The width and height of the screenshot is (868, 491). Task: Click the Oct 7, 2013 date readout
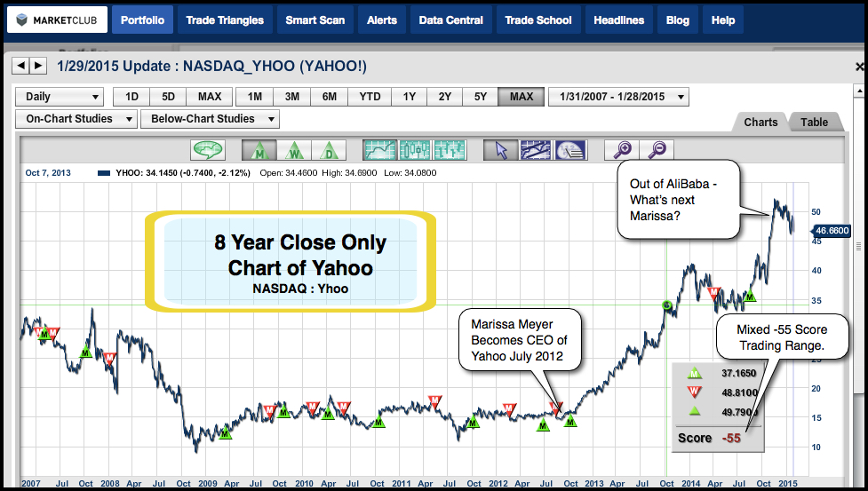click(x=48, y=173)
